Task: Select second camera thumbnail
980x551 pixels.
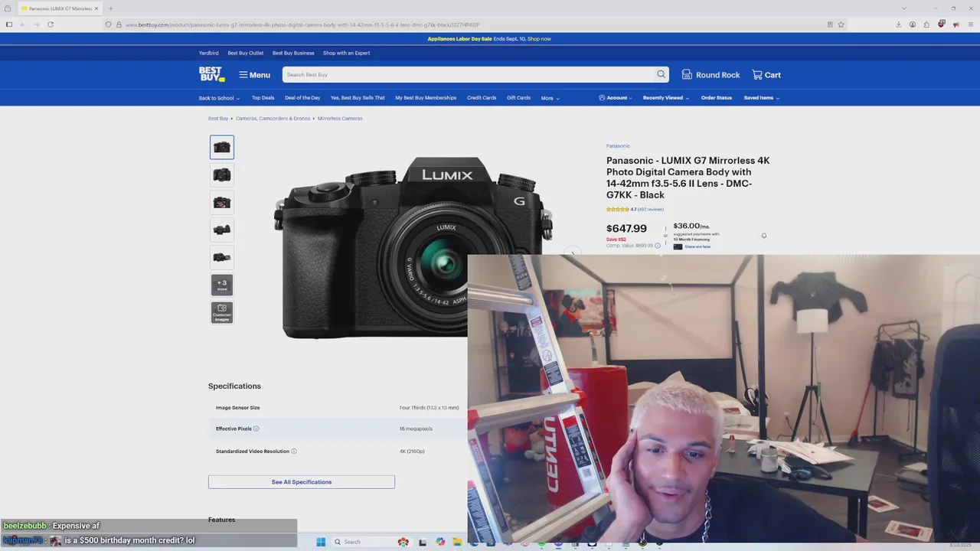Action: 222,174
